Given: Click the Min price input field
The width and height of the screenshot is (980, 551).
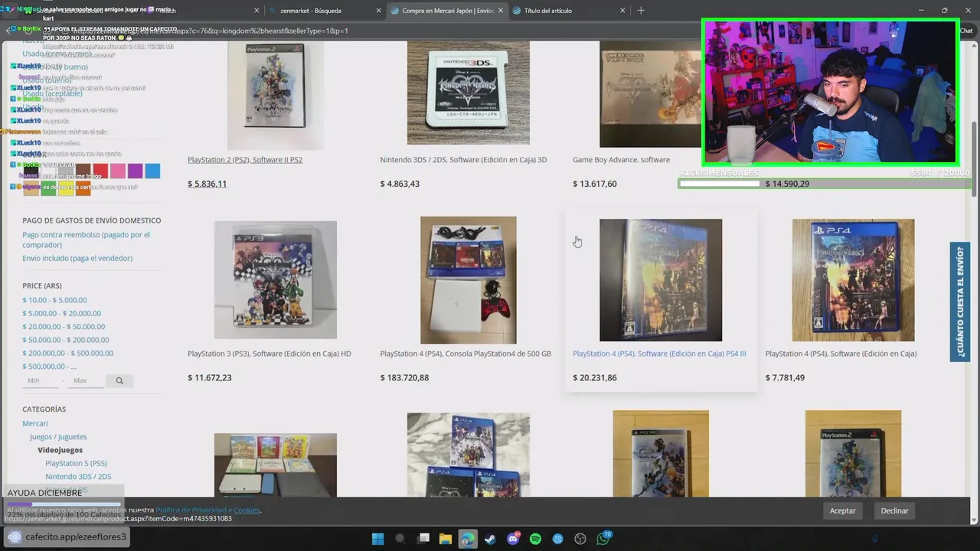Looking at the screenshot, I should tap(41, 380).
